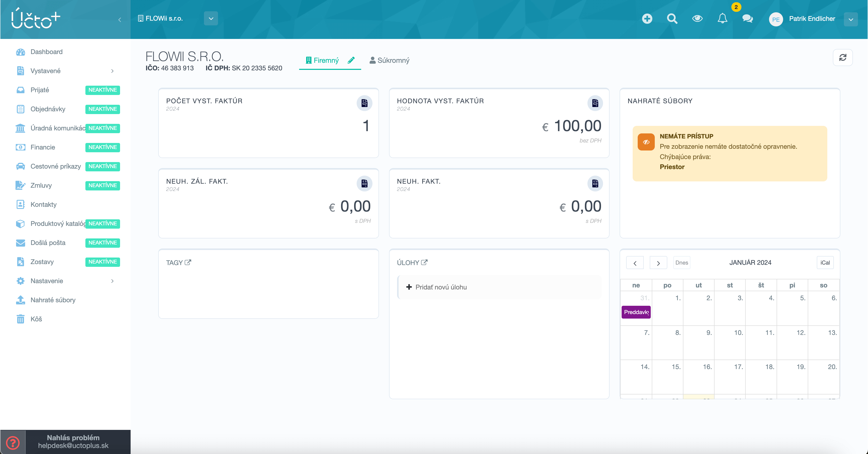Go to the next calendar month
The height and width of the screenshot is (454, 868).
click(658, 263)
